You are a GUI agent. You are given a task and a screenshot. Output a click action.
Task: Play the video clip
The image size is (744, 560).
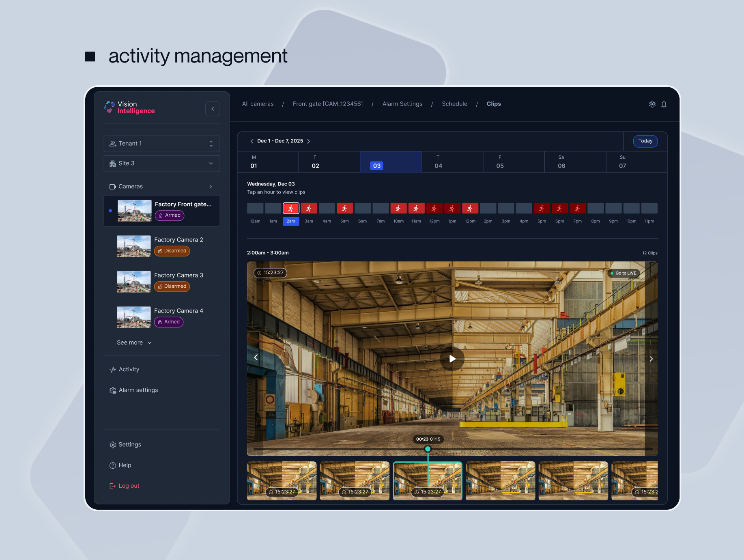(x=452, y=359)
